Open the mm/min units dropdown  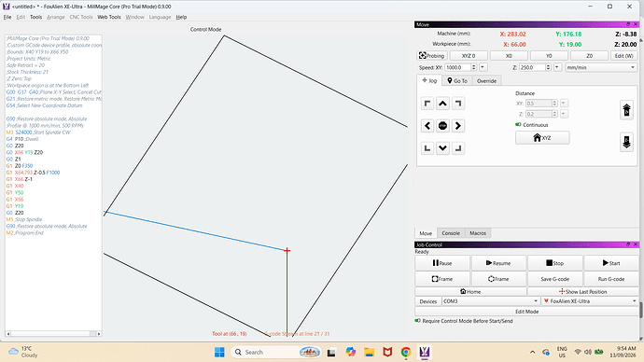click(x=601, y=67)
